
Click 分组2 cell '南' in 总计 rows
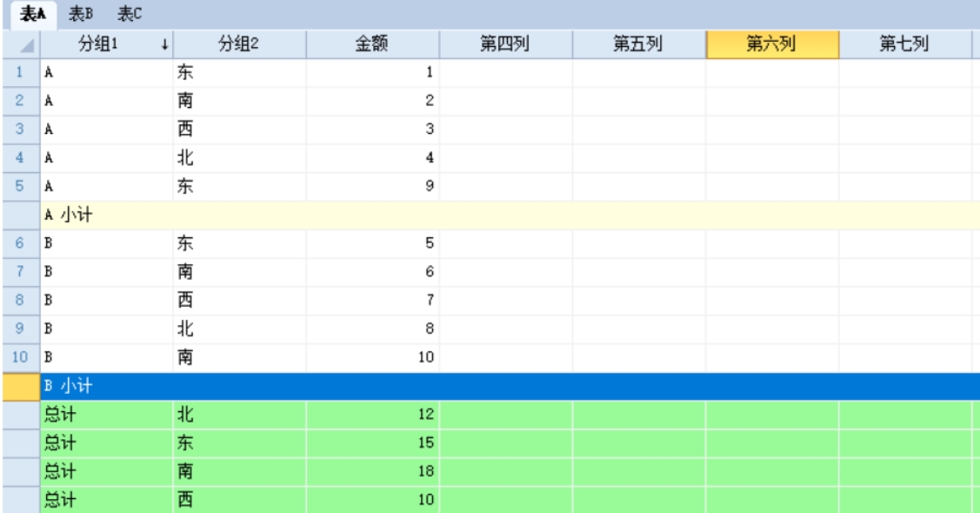(239, 471)
